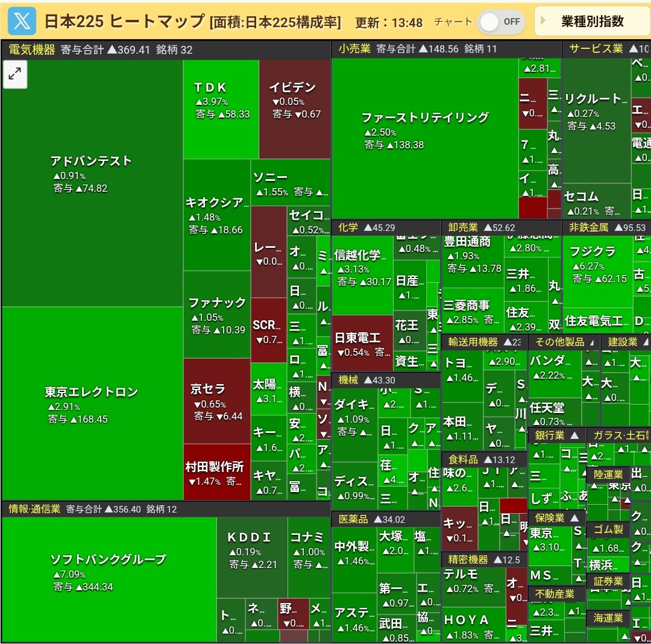
Task: Click the expand fullscreen arrows icon
Action: coord(15,74)
